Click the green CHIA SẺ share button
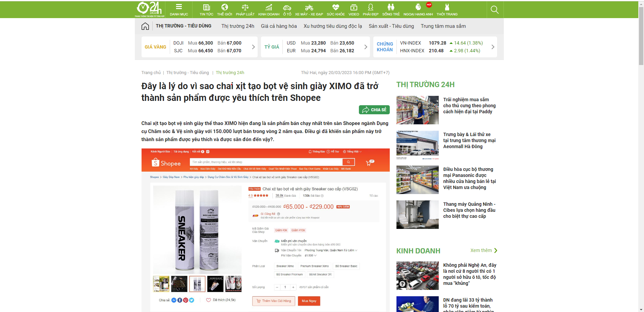 point(374,110)
